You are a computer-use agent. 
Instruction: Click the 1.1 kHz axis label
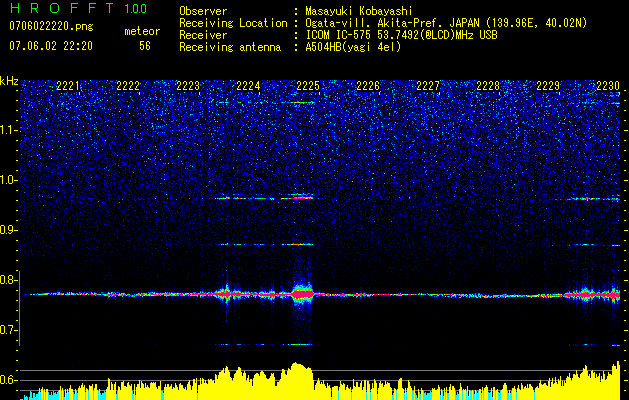pos(9,130)
